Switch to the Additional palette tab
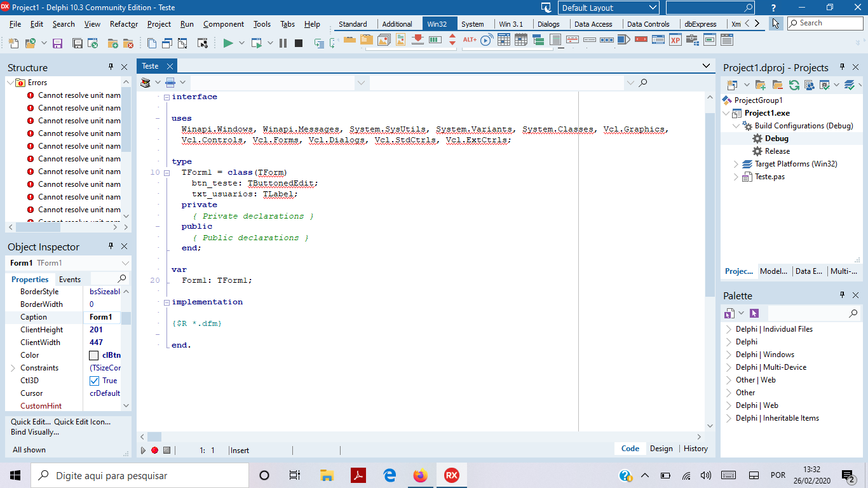Screen dimensions: 868x488 coord(397,24)
